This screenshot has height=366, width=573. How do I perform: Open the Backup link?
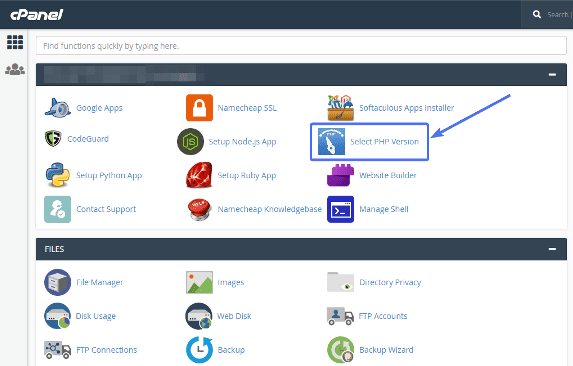click(231, 350)
